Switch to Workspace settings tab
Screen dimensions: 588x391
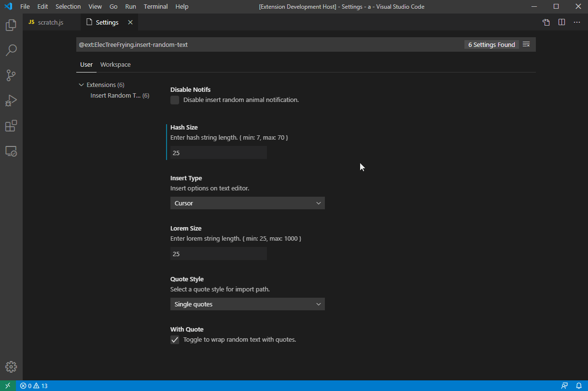tap(115, 65)
